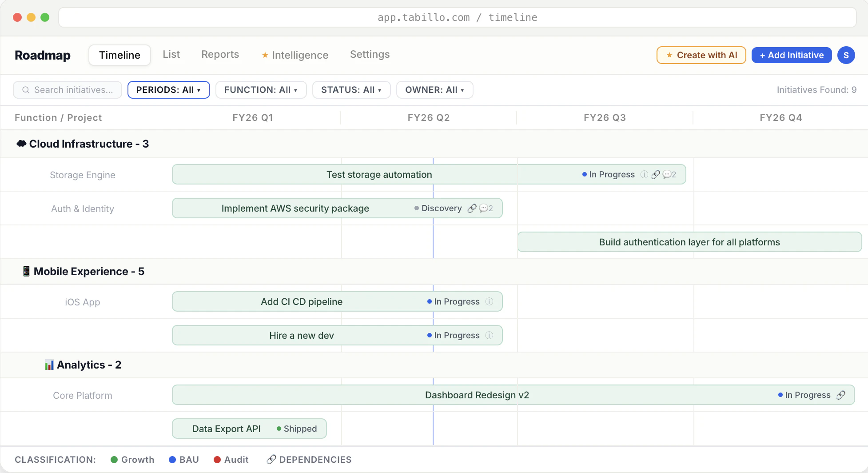Screen dimensions: 868x473
Task: Open info icon on Add CI CD pipeline
Action: [x=490, y=301]
